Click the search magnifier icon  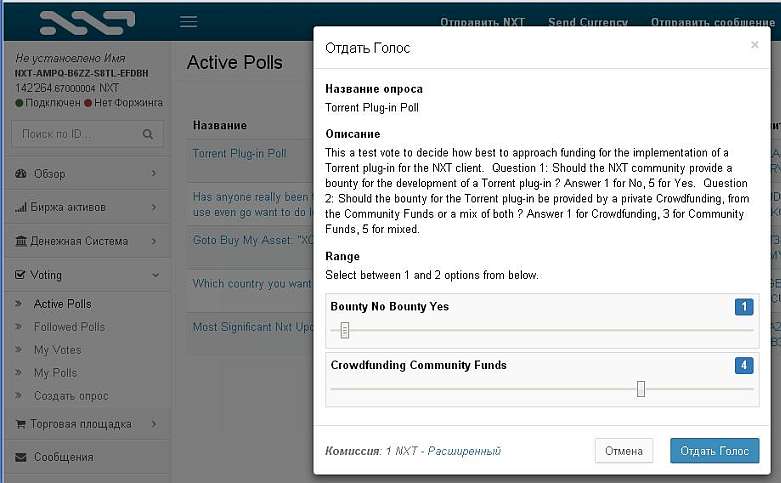click(x=147, y=134)
